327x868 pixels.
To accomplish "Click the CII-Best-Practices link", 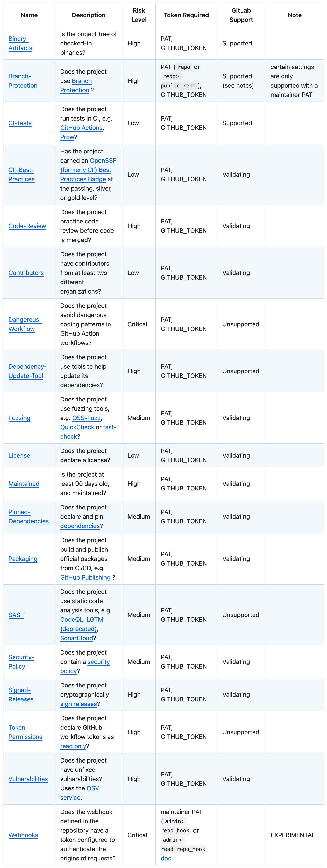I will click(x=21, y=175).
